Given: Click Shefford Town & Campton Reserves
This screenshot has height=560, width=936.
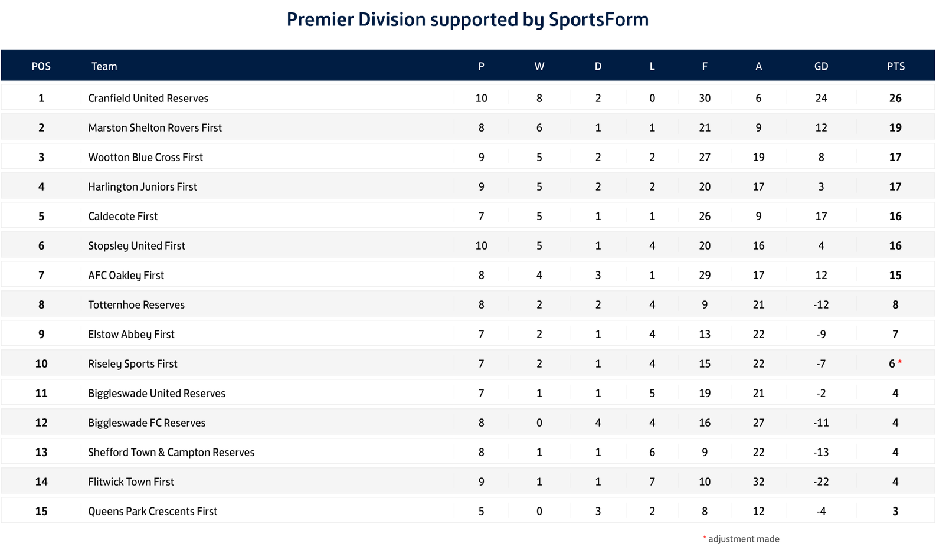Looking at the screenshot, I should tap(171, 452).
